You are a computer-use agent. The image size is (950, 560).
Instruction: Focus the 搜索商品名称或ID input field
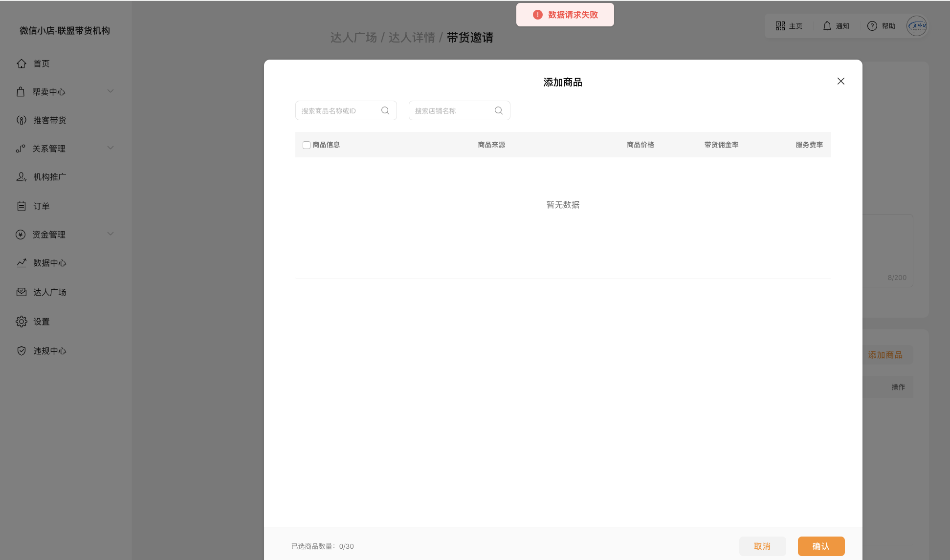tap(338, 111)
